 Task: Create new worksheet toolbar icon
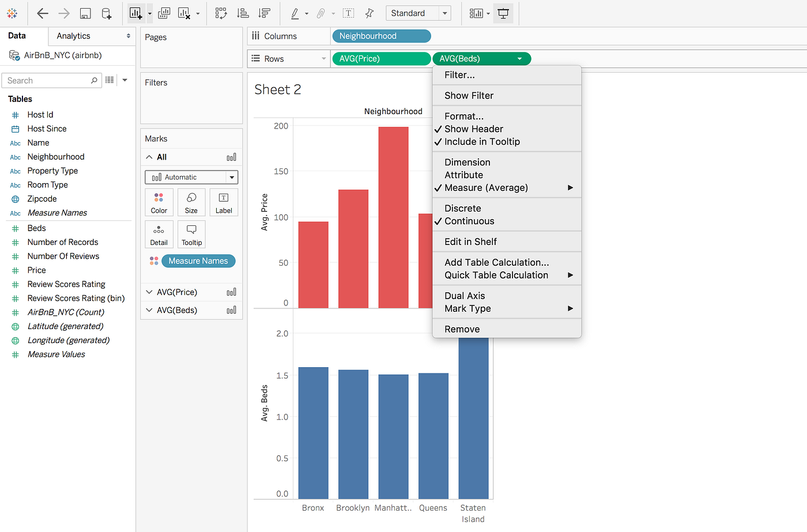[x=136, y=13]
